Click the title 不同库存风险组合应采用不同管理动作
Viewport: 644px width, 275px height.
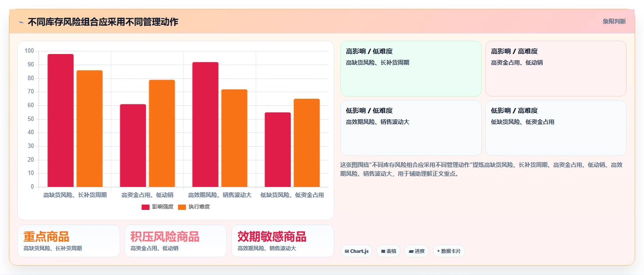click(103, 22)
